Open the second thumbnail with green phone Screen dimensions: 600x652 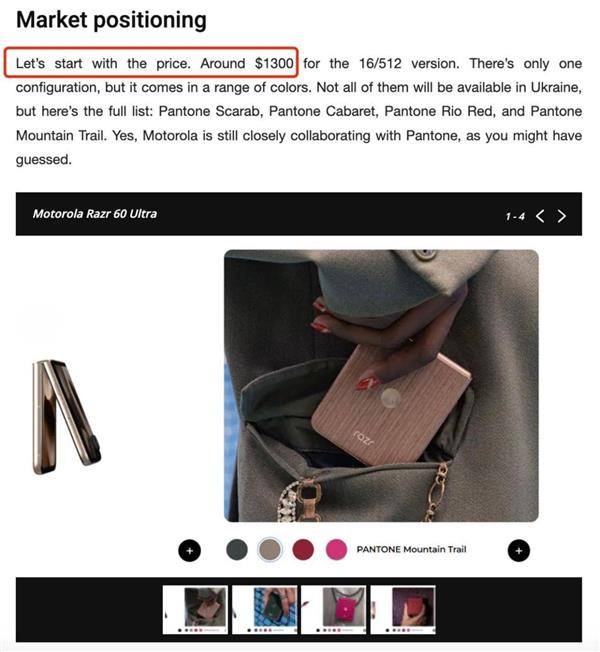[264, 610]
